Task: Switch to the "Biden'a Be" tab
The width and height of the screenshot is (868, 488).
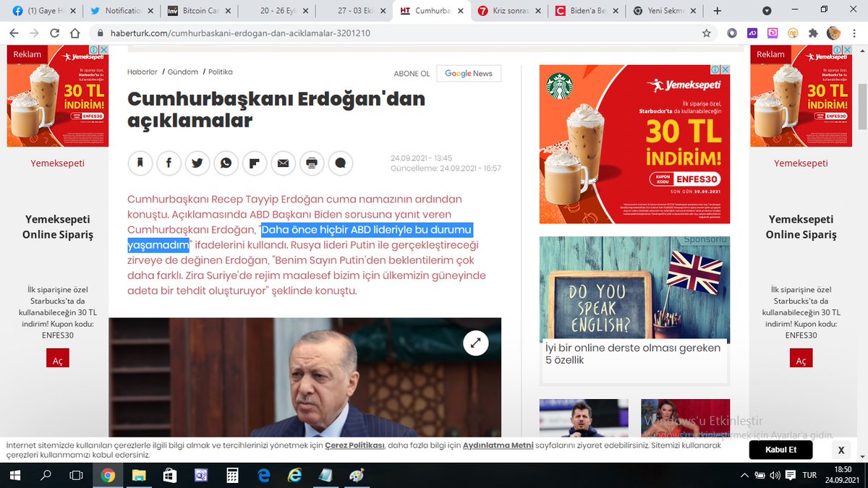Action: (586, 11)
